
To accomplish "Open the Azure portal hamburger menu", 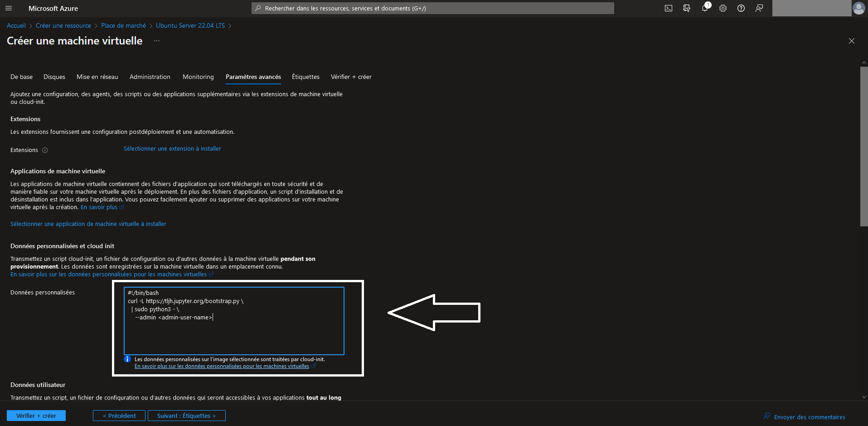I will click(x=9, y=8).
